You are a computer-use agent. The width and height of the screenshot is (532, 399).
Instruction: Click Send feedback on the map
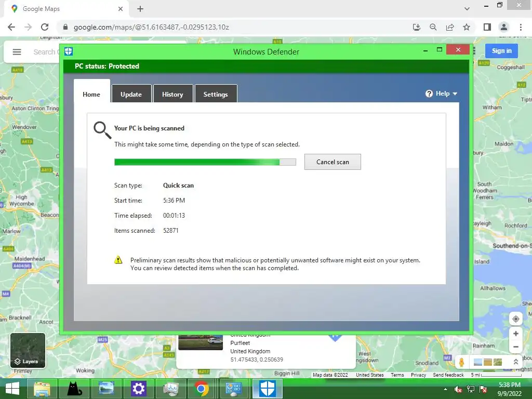tap(448, 375)
